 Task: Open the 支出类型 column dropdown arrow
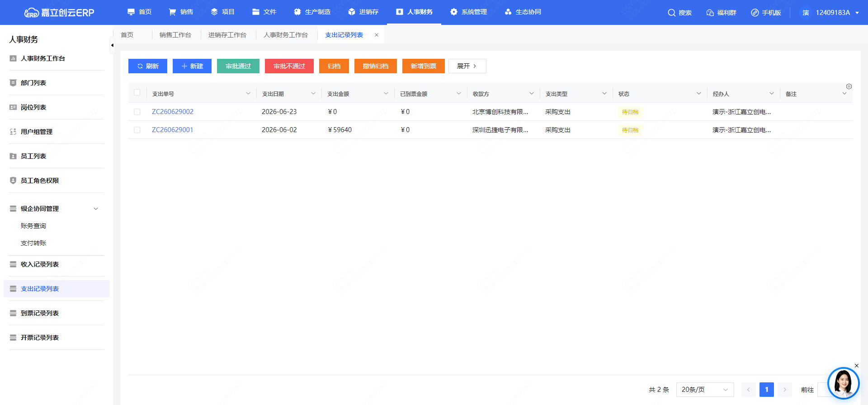coord(604,94)
